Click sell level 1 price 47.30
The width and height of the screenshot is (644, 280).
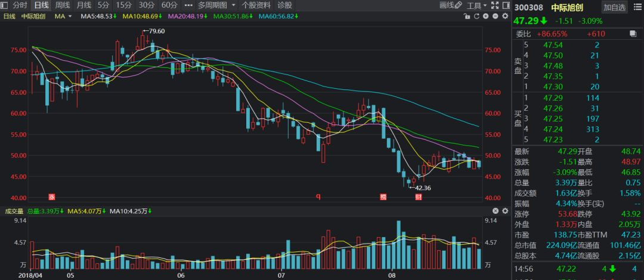point(552,86)
